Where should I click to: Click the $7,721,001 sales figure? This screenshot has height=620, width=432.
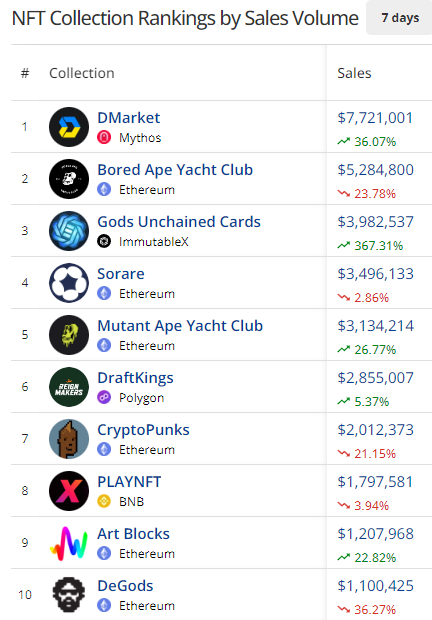[375, 118]
